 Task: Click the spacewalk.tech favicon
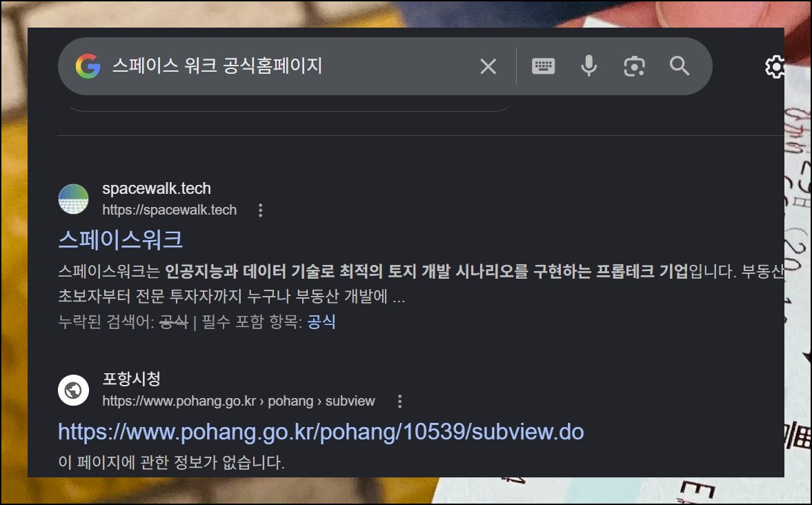[x=74, y=199]
